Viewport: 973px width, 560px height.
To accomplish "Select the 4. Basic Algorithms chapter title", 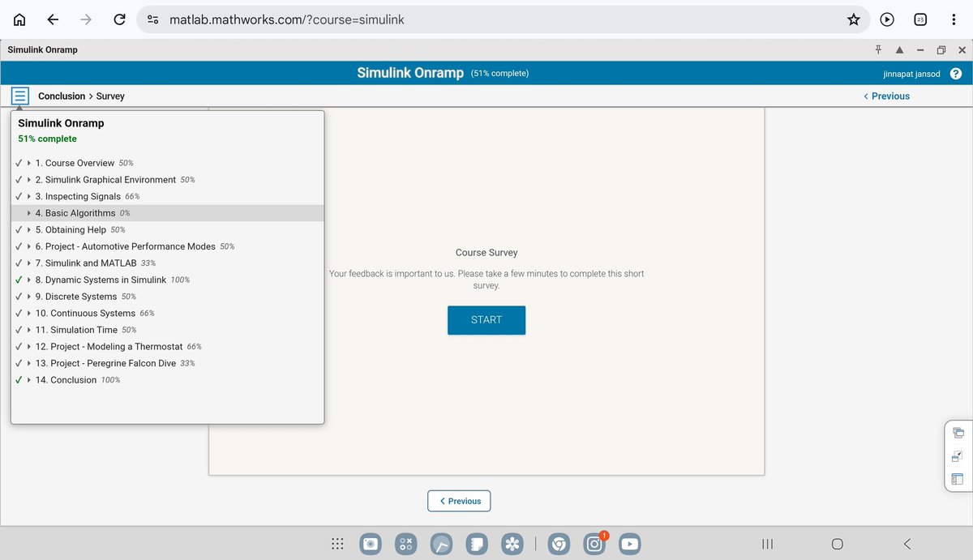I will [75, 213].
